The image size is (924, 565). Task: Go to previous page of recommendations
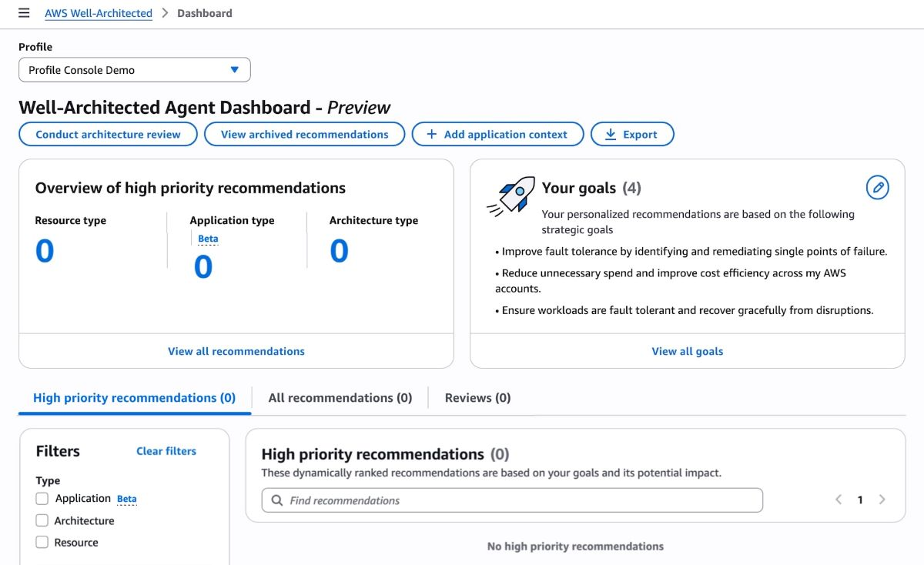839,500
